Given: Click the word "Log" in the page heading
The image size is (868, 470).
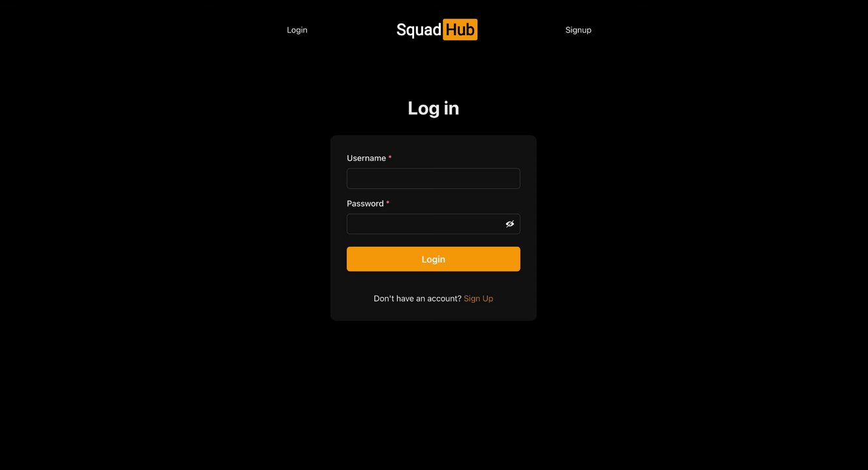Looking at the screenshot, I should point(423,108).
